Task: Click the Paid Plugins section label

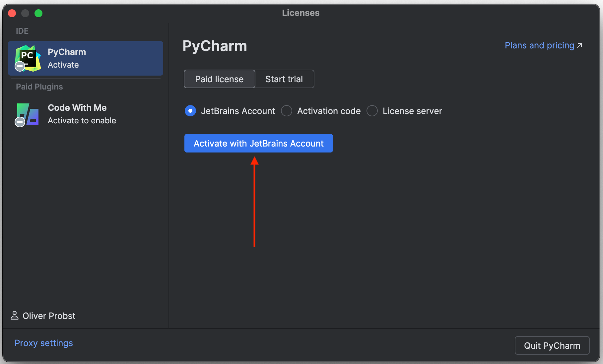Action: pos(39,87)
